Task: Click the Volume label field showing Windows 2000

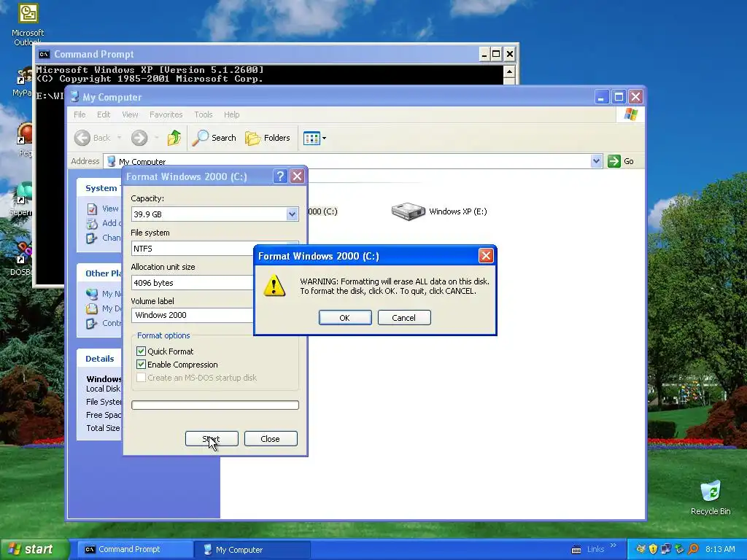Action: 193,315
